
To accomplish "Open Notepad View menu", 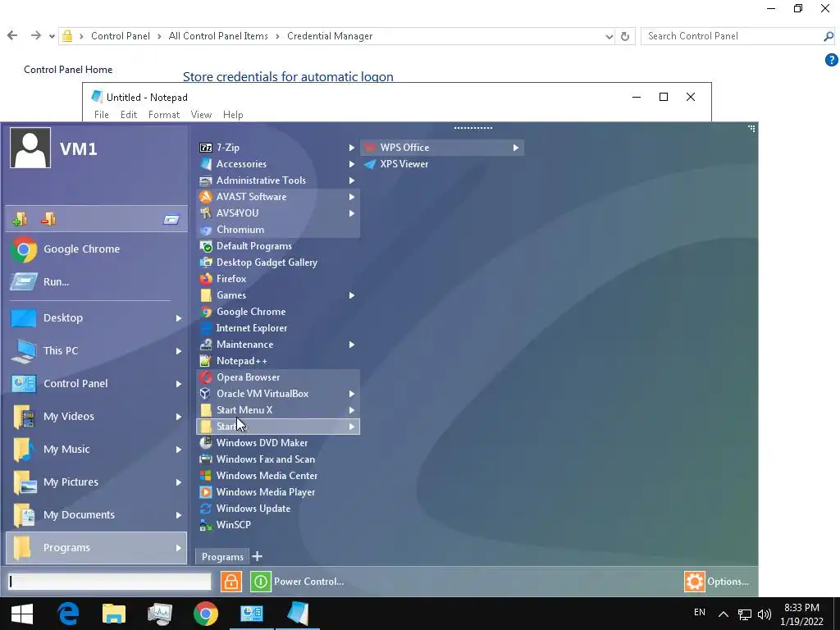I will (x=201, y=115).
